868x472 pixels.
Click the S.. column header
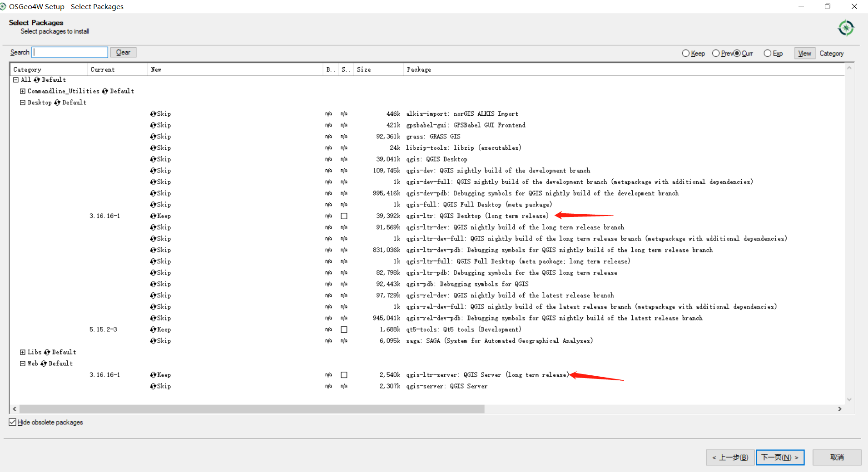pyautogui.click(x=346, y=69)
